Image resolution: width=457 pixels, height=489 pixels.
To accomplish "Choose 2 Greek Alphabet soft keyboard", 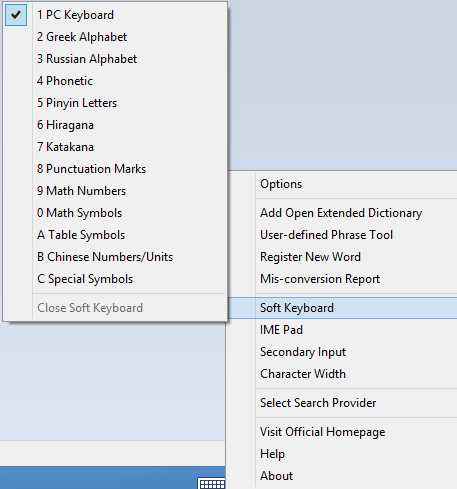I will (x=115, y=37).
